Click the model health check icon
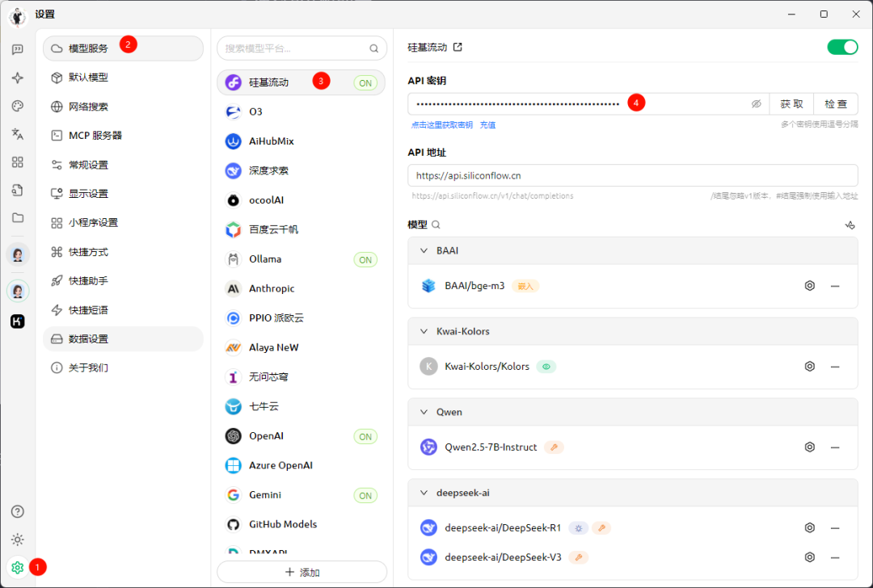Viewport: 873px width, 588px height. click(850, 225)
